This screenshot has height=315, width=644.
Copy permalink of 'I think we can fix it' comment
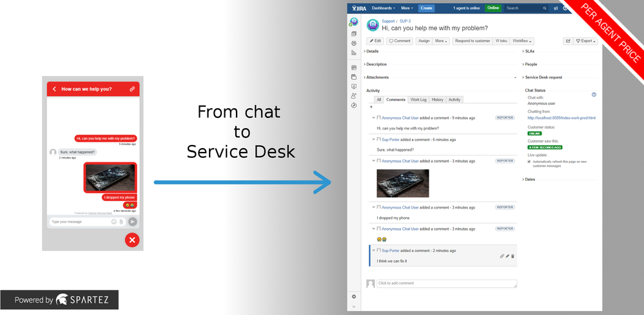502,256
